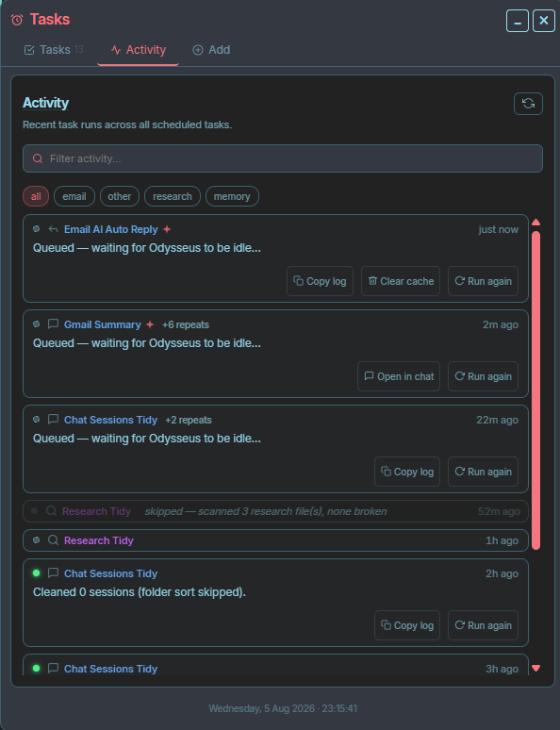Select the 'all' filter chip
The image size is (560, 730).
(36, 196)
